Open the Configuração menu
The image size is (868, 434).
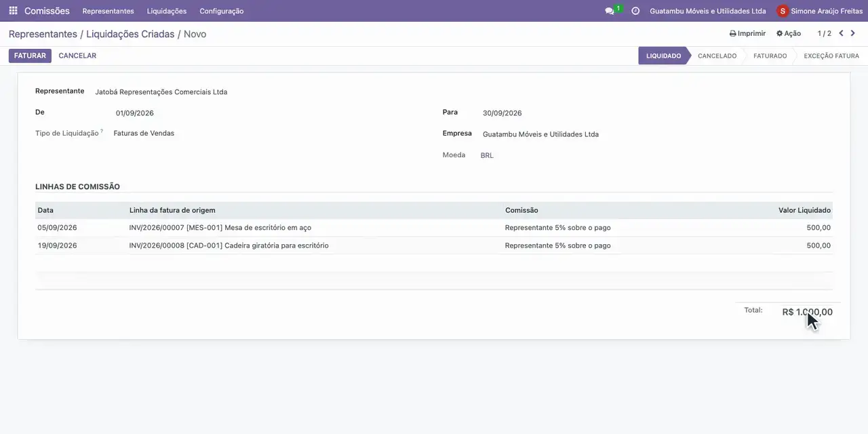click(x=222, y=11)
